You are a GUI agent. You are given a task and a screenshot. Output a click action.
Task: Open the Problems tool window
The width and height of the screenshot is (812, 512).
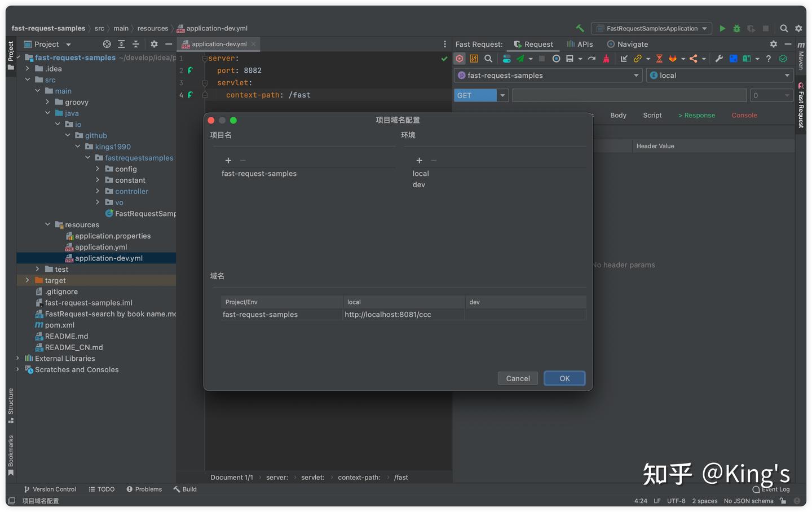(144, 489)
